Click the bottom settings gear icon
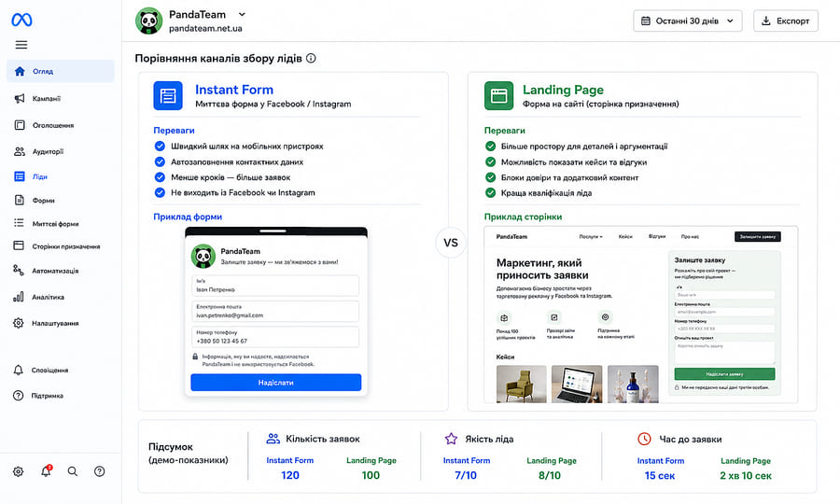Image resolution: width=840 pixels, height=504 pixels. [19, 471]
